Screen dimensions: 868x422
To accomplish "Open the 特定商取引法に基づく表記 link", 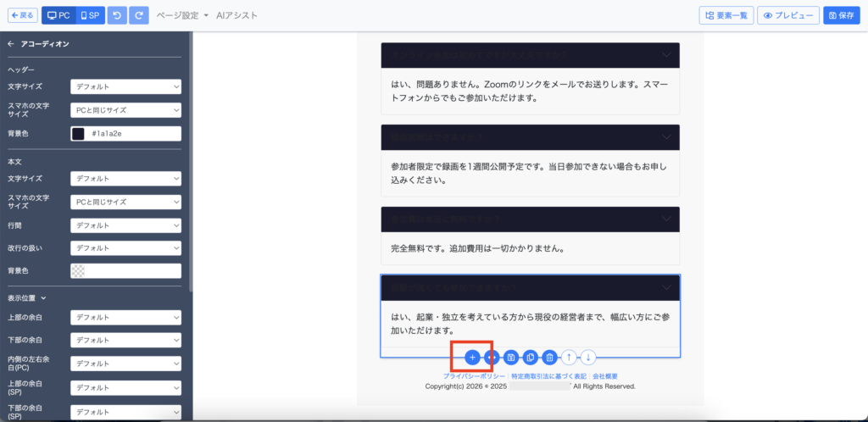I will (549, 376).
